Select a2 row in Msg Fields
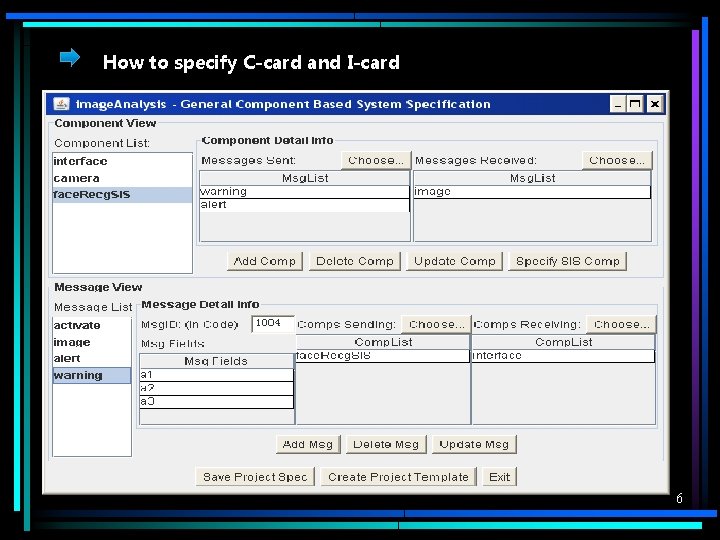 point(216,388)
